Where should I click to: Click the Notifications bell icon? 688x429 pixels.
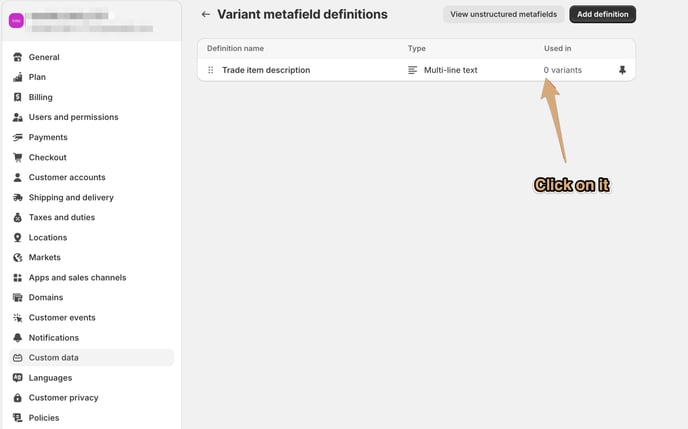pyautogui.click(x=18, y=337)
